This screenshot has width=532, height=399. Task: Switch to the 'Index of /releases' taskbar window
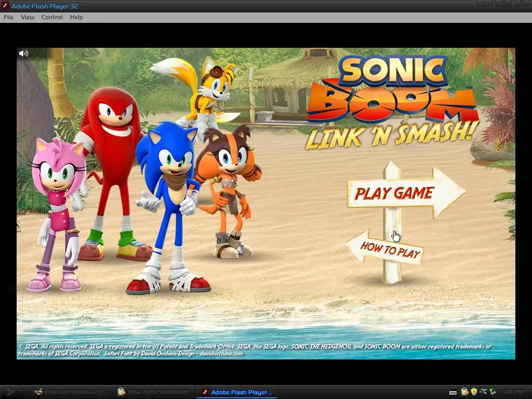(69, 392)
